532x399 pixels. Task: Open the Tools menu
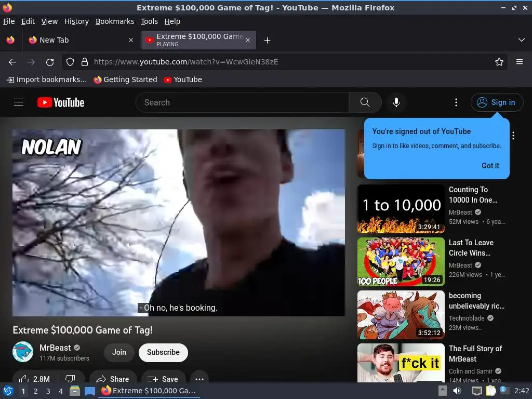(x=149, y=21)
